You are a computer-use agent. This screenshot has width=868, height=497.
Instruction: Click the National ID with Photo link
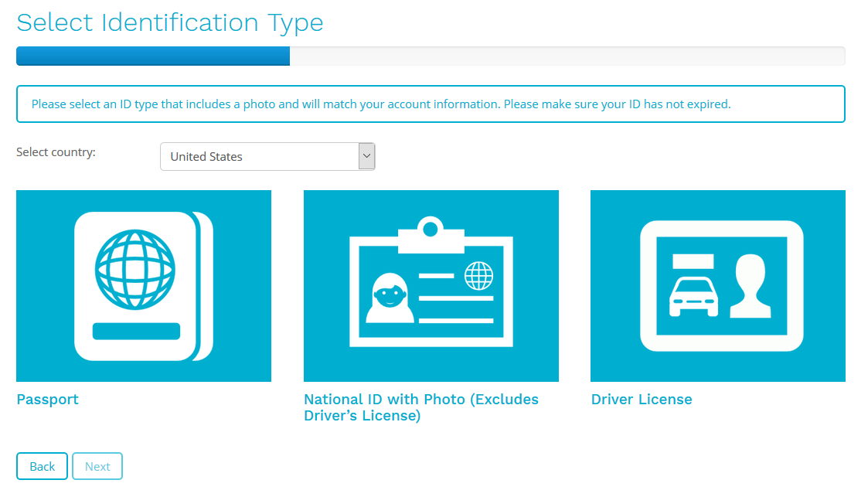(x=421, y=407)
